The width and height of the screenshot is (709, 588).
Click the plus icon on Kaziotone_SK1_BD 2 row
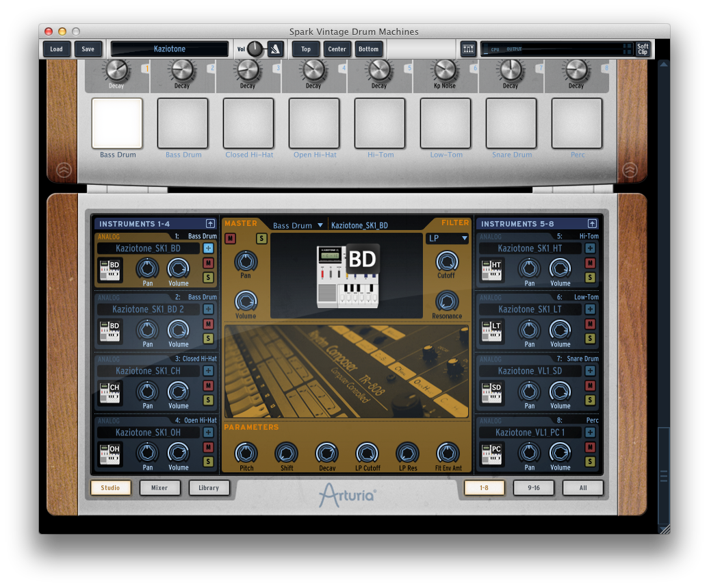pos(208,309)
